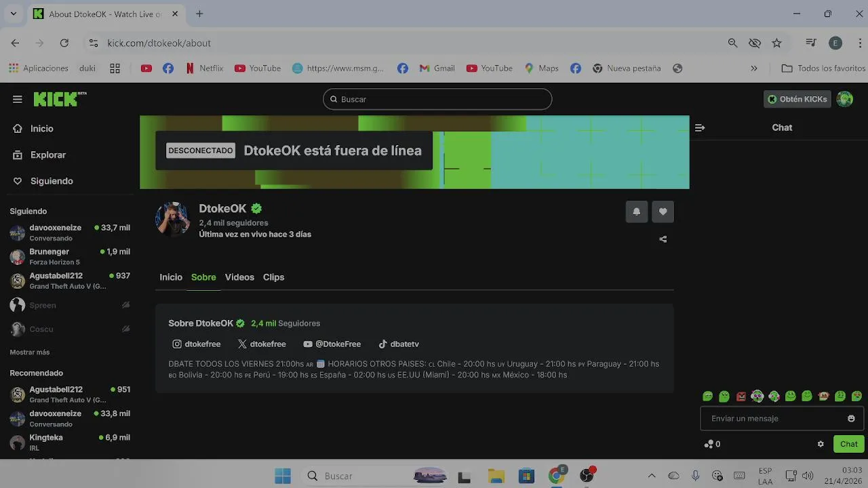868x488 pixels.
Task: Open the TikTok dbatetv link
Action: point(399,344)
